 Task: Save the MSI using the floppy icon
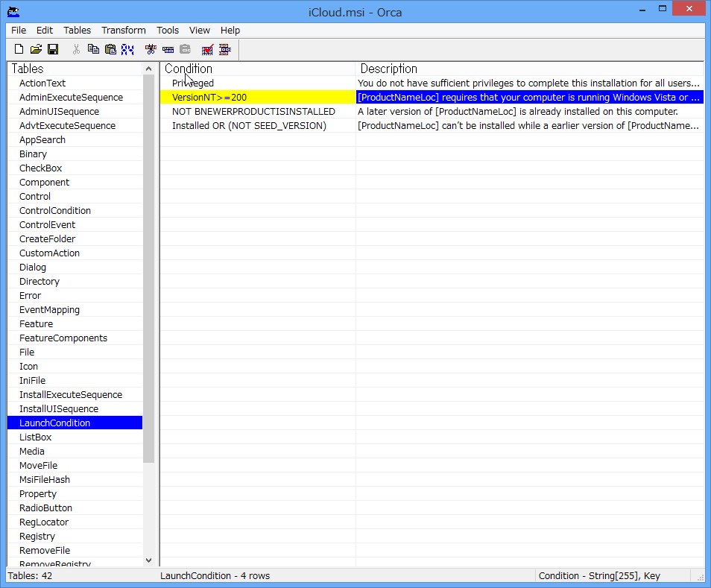(53, 49)
